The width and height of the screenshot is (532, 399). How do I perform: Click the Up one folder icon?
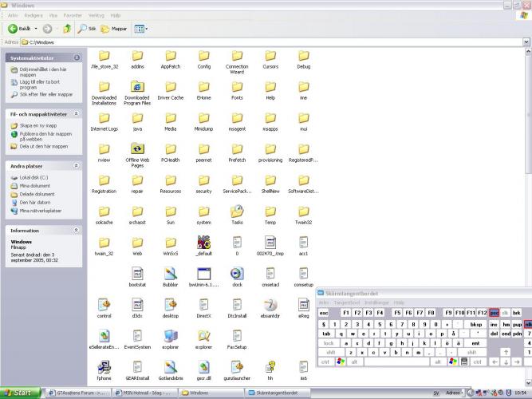(67, 29)
